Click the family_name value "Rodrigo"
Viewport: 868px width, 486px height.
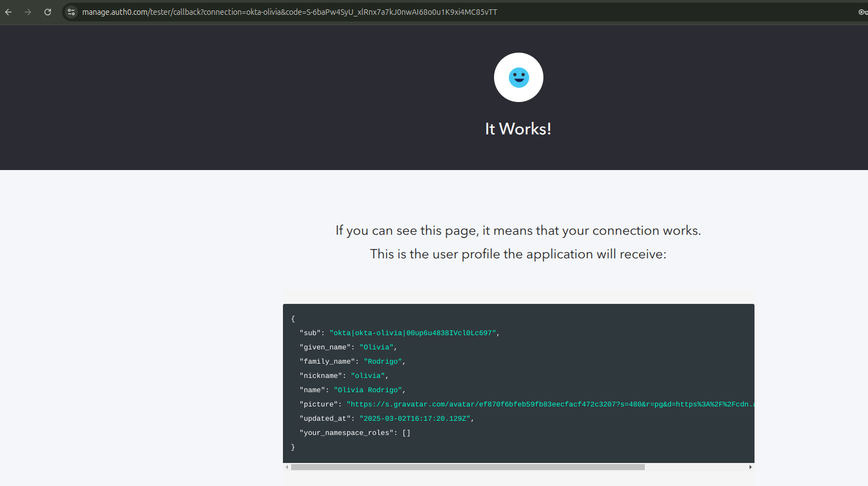pyautogui.click(x=383, y=361)
